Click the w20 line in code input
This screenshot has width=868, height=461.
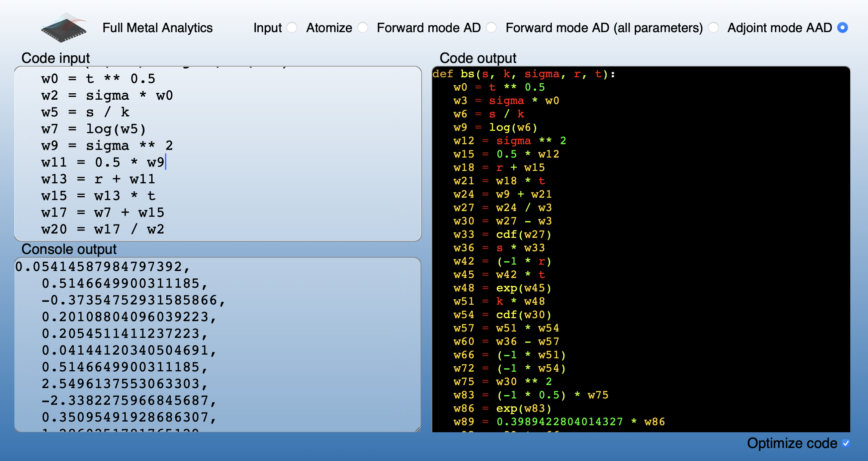(103, 229)
